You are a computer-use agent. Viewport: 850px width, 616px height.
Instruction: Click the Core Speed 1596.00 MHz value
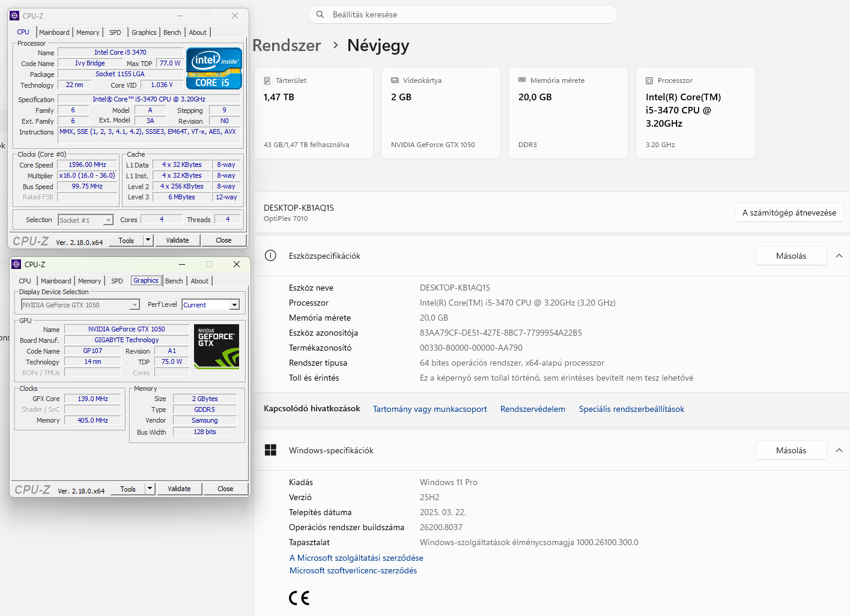coord(88,165)
